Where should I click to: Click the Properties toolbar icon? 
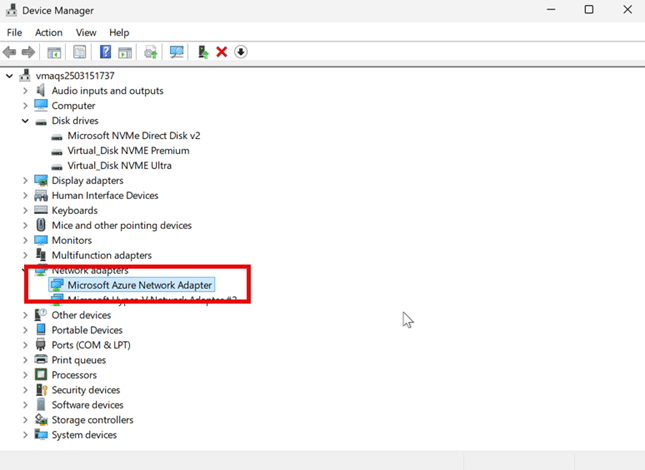coord(79,52)
